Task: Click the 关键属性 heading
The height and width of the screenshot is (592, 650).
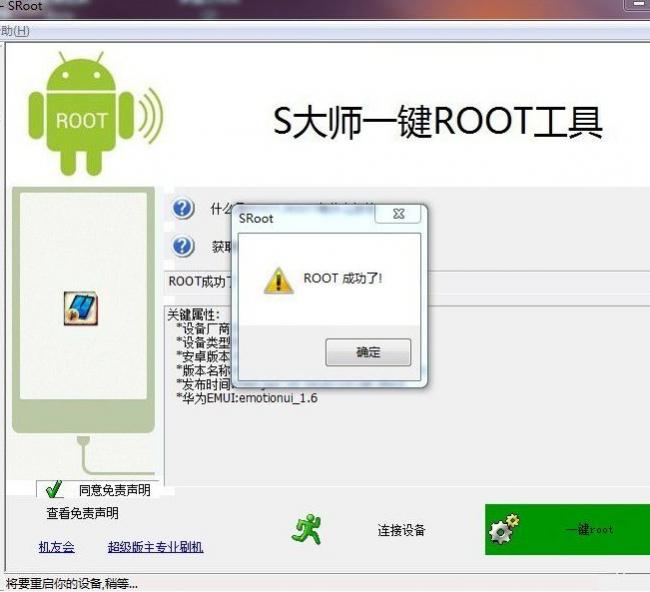Action: pos(193,314)
